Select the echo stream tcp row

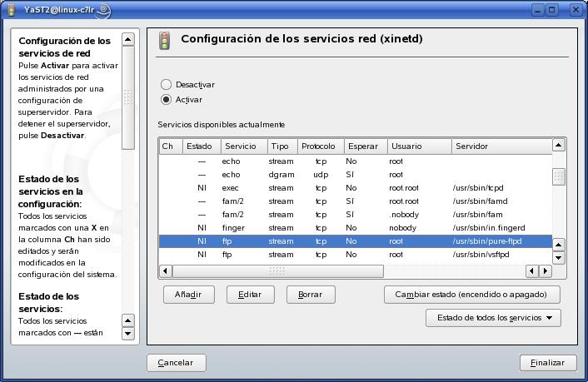(x=356, y=161)
